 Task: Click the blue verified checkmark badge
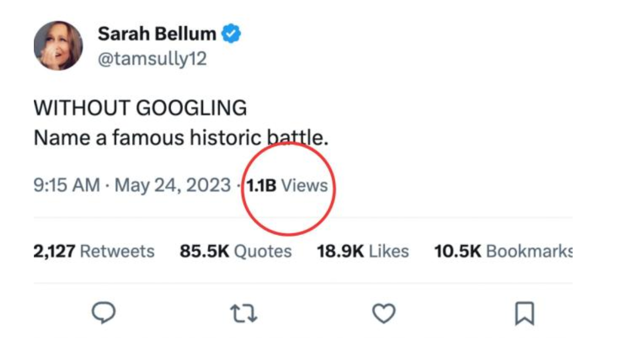point(230,32)
